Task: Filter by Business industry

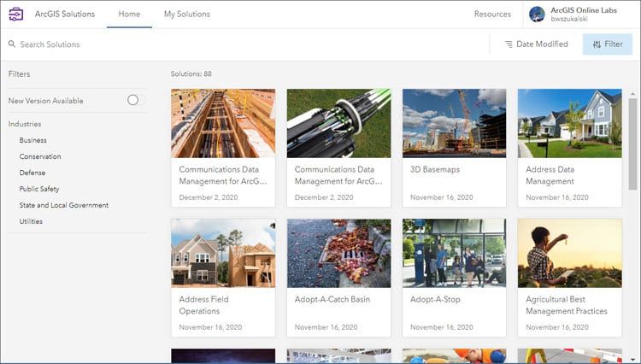Action: tap(32, 140)
